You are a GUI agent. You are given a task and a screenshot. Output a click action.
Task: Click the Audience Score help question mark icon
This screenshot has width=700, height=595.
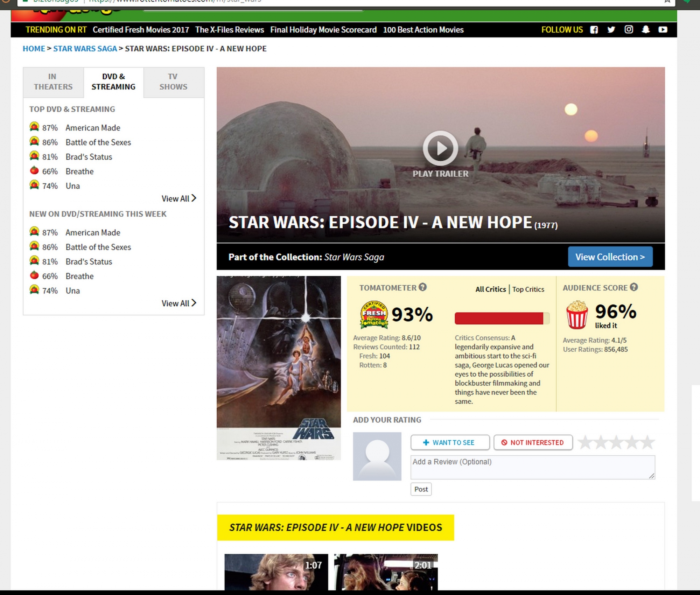[634, 287]
